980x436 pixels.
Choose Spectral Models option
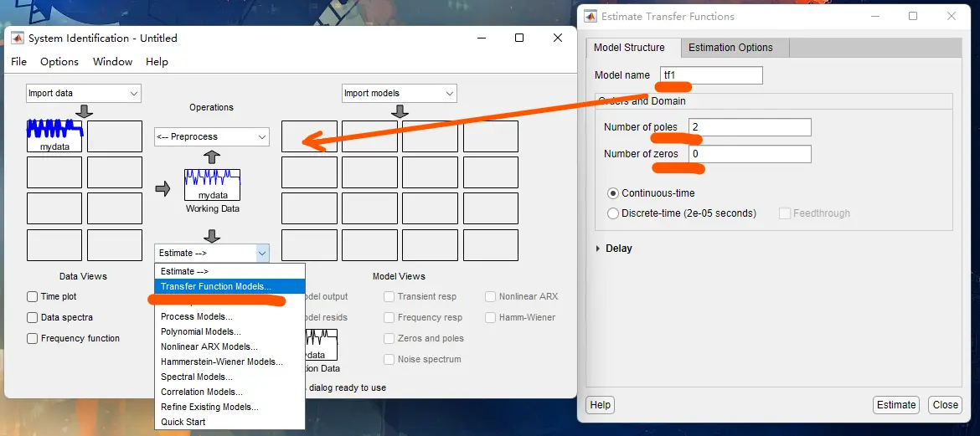coord(230,377)
